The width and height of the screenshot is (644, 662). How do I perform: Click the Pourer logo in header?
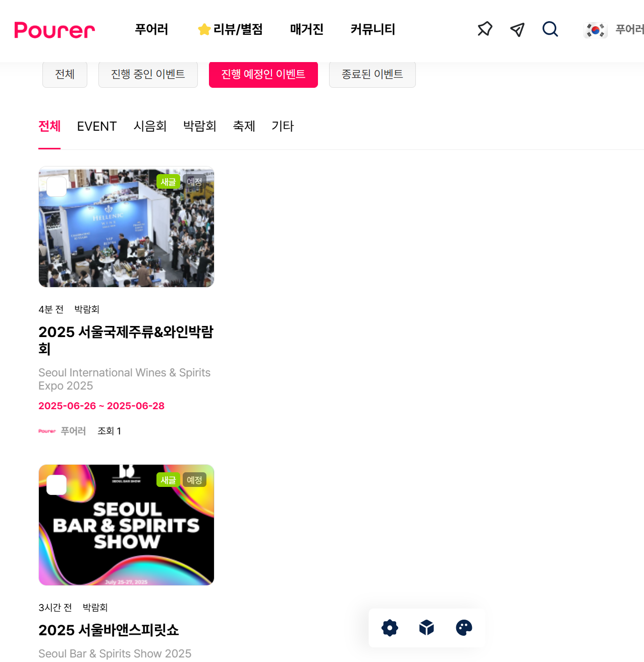[55, 30]
